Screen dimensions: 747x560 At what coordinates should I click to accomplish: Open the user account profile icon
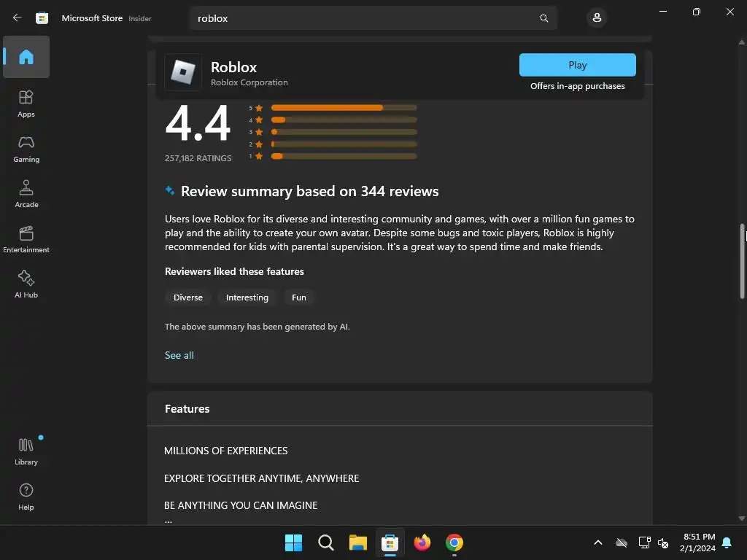click(x=597, y=18)
